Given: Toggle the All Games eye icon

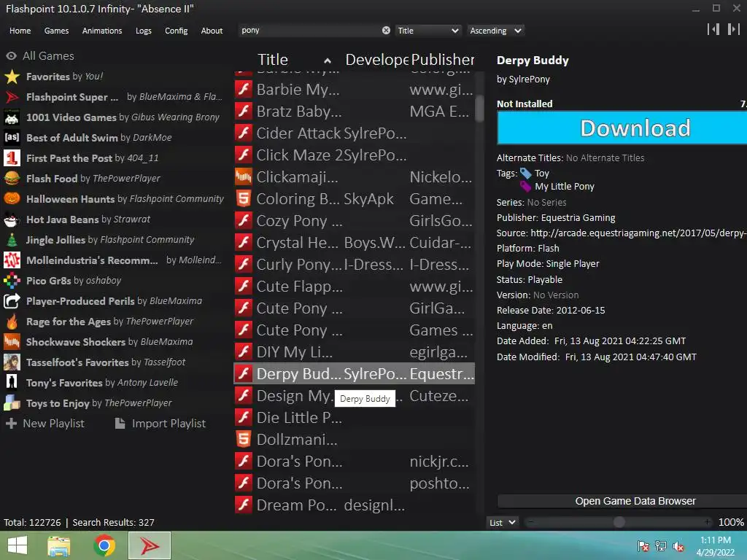Looking at the screenshot, I should (x=12, y=56).
